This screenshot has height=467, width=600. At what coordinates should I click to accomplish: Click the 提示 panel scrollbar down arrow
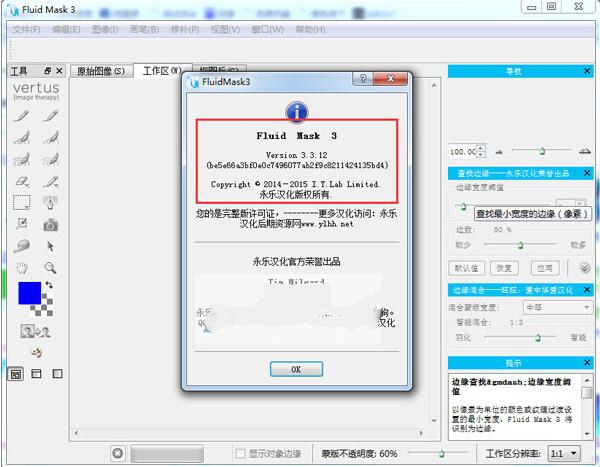click(x=587, y=434)
